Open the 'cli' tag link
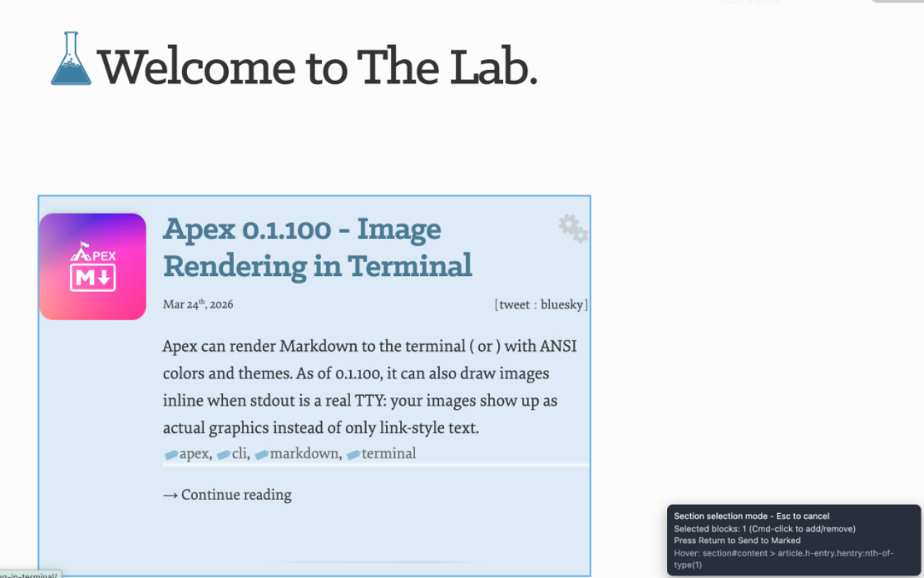Screen dimensions: 924x578 [x=239, y=454]
